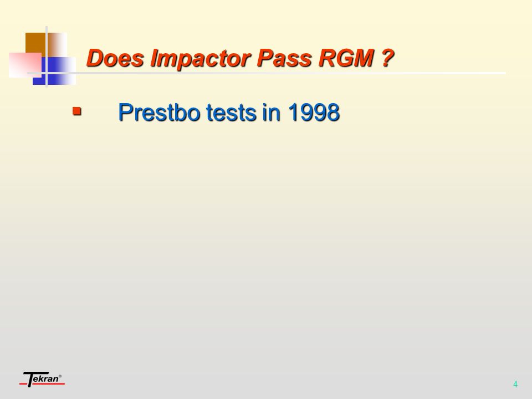Click the horizontal line under title
Screen dimensions: 532x399
pyautogui.click(x=267, y=73)
